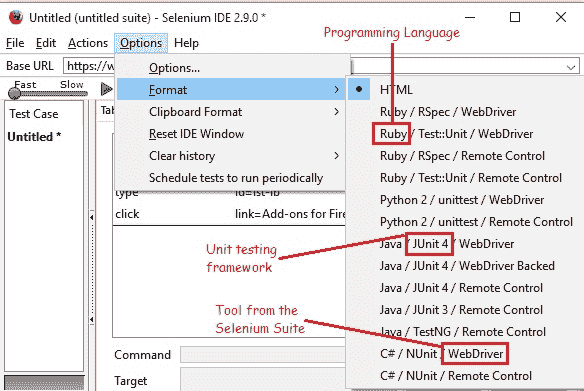The height and width of the screenshot is (391, 584).
Task: Open the Help menu
Action: 186,43
